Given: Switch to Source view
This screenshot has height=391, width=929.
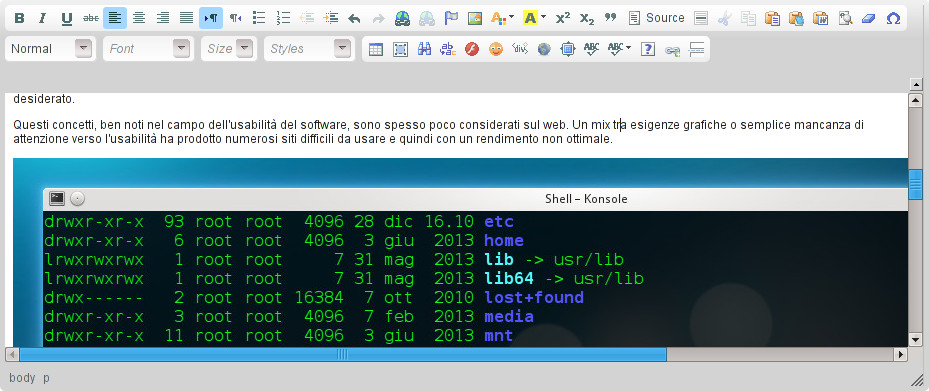Looking at the screenshot, I should (x=657, y=18).
